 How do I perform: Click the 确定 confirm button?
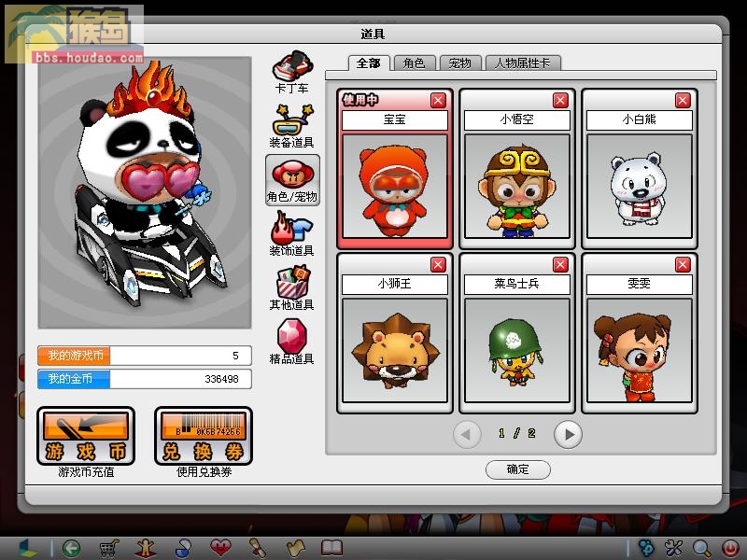[518, 469]
